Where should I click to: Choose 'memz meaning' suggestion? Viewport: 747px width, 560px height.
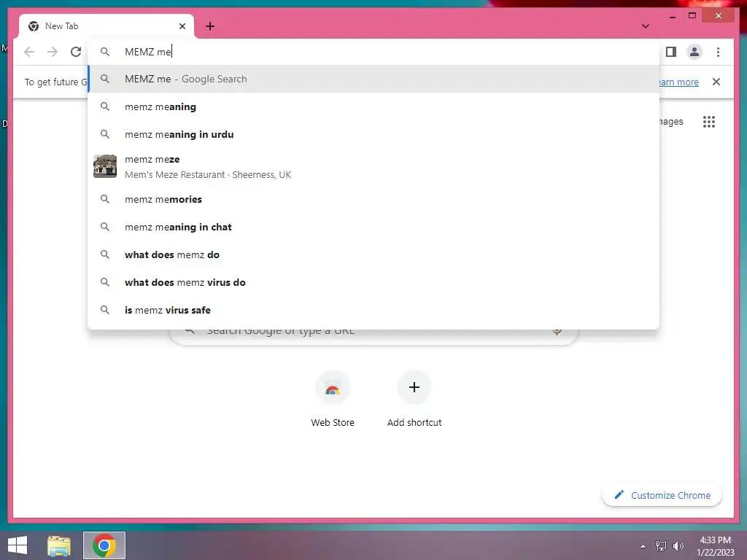coord(373,106)
